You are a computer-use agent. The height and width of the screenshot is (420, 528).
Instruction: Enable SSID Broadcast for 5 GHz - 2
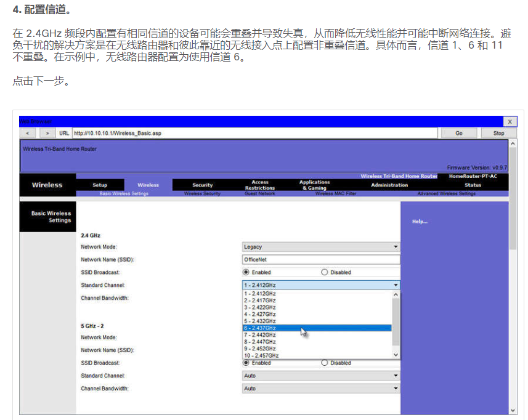point(245,362)
